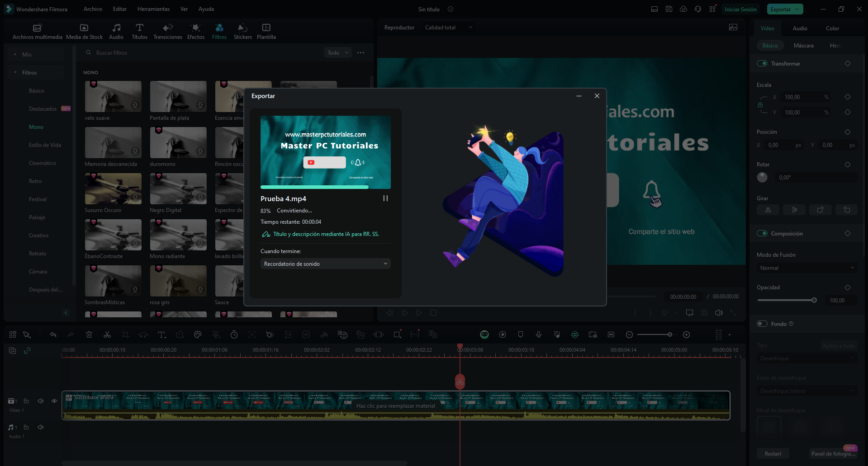The height and width of the screenshot is (466, 868).
Task: Select the Cinemático filter category
Action: pyautogui.click(x=43, y=163)
